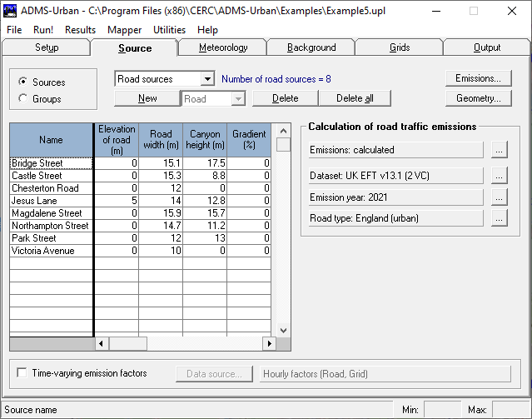Open the Mapper menu
This screenshot has width=532, height=419.
(x=124, y=30)
